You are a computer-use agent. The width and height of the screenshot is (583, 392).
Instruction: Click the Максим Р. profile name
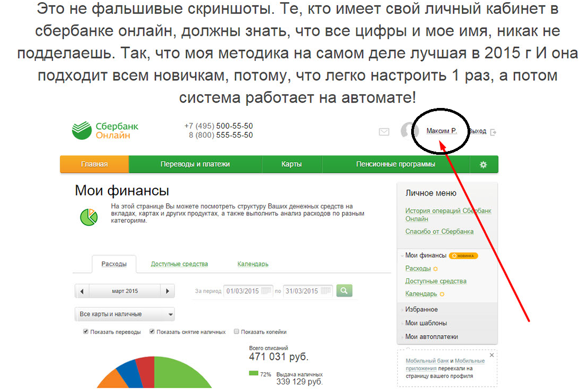click(x=442, y=131)
